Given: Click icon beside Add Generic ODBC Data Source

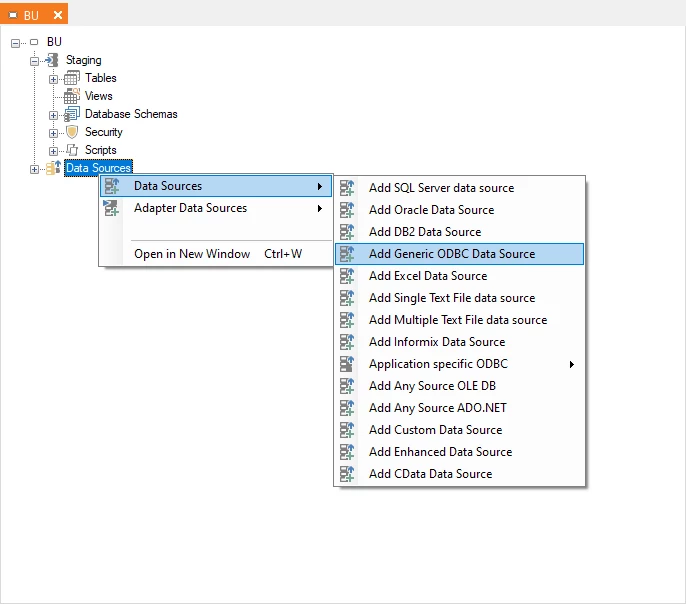Looking at the screenshot, I should coord(347,254).
